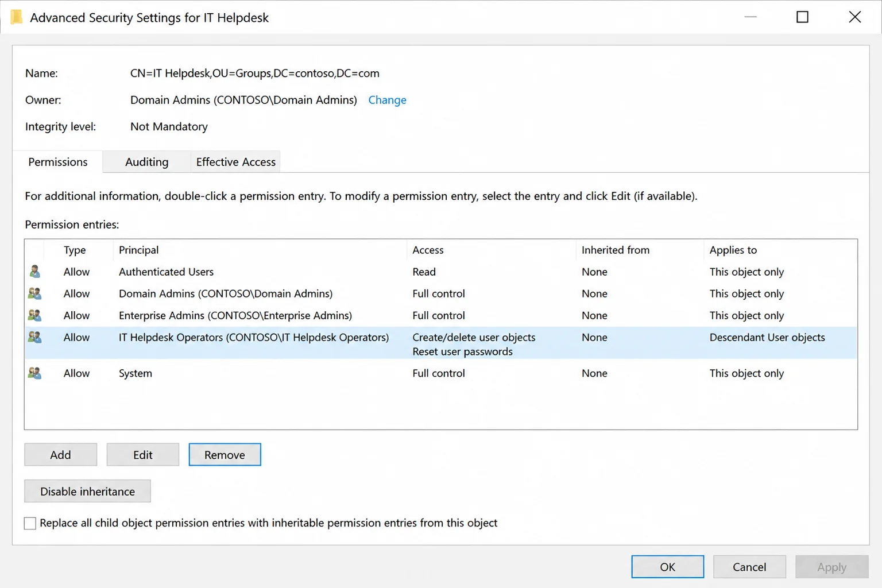Sort by the Principal column header
The height and width of the screenshot is (588, 882).
point(139,250)
